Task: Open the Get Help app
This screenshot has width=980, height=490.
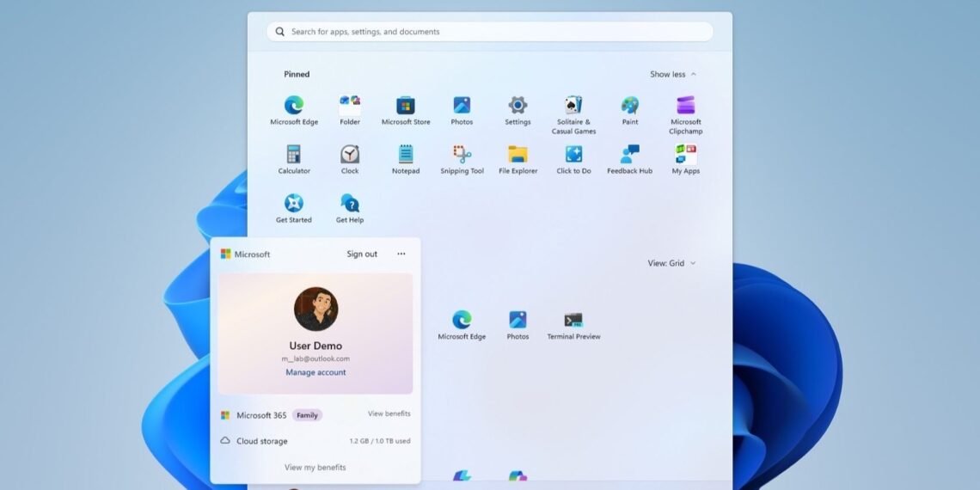Action: (x=350, y=208)
